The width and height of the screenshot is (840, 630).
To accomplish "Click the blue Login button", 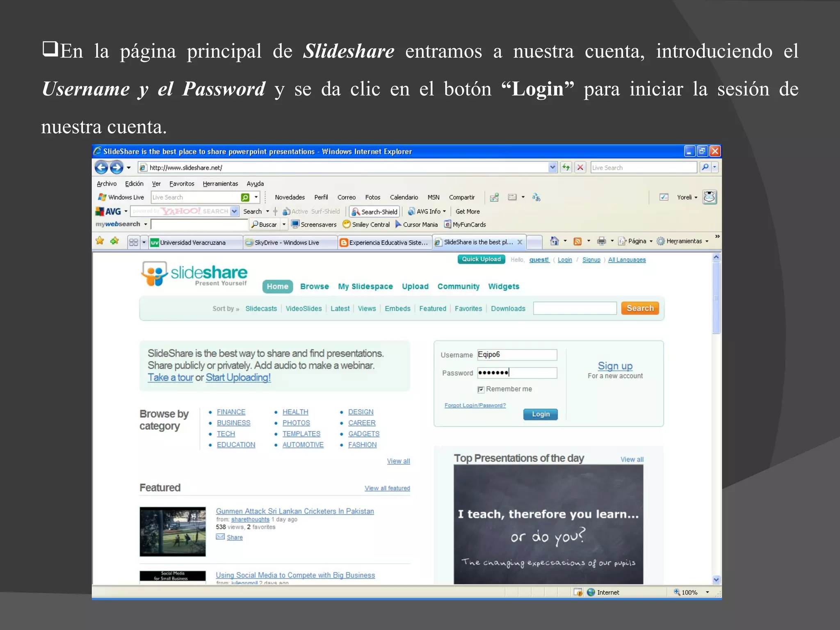I will pyautogui.click(x=541, y=414).
